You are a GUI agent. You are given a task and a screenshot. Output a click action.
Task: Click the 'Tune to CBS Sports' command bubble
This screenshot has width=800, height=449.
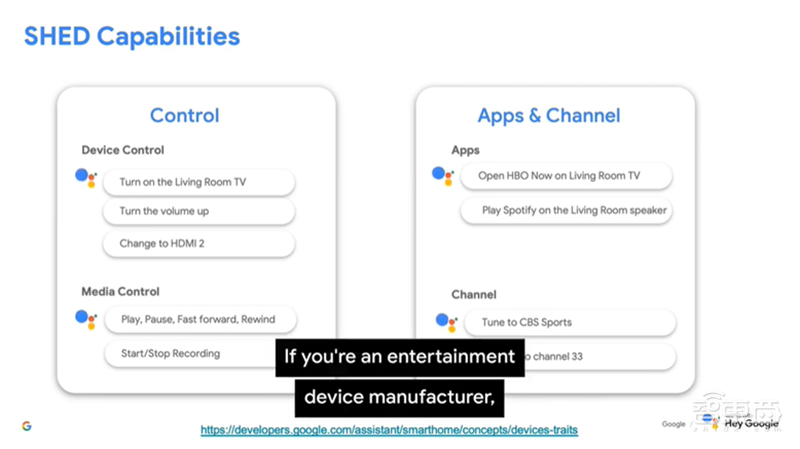(x=569, y=323)
